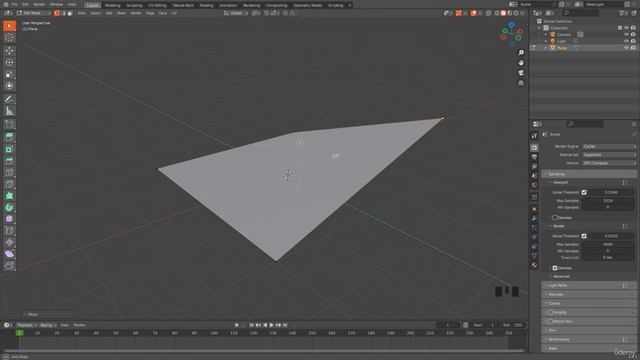Select the Shrink/Fatten tool
Screen dimensions: 640x360
click(x=9, y=242)
